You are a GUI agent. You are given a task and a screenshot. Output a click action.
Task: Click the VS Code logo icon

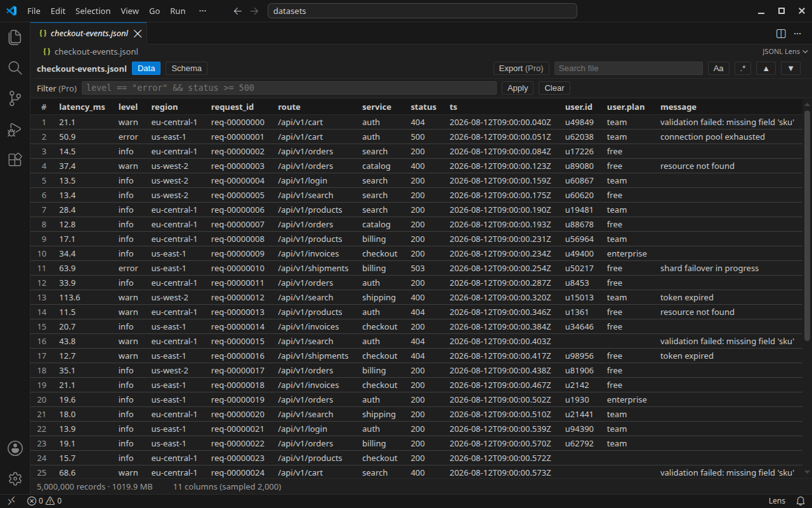11,11
